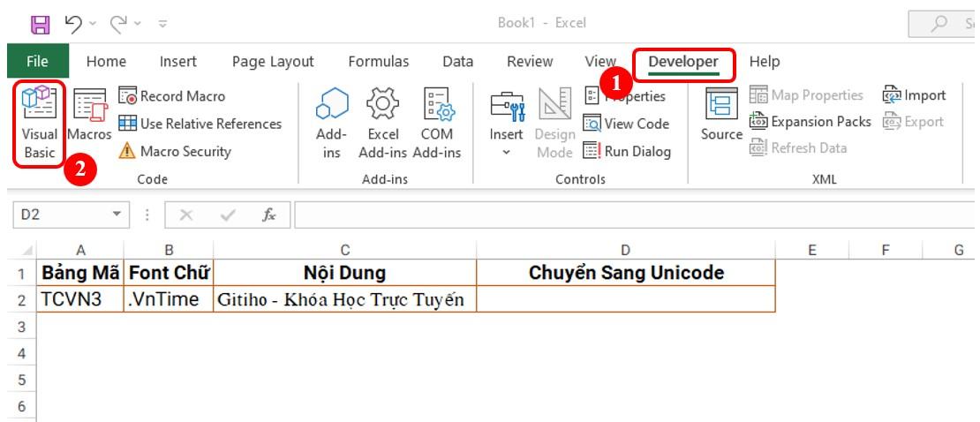The height and width of the screenshot is (422, 980).
Task: Save the workbook with Save icon
Action: pyautogui.click(x=41, y=25)
